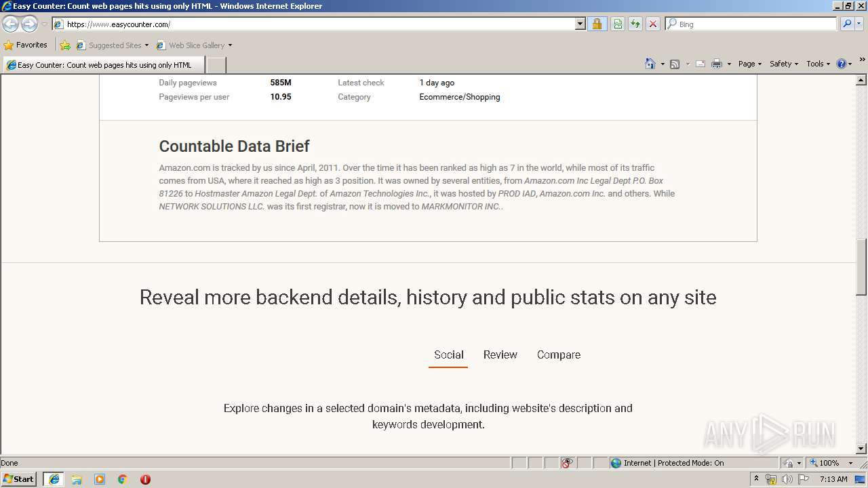This screenshot has height=488, width=868.
Task: Click the status bar security lock icon
Action: tap(789, 463)
